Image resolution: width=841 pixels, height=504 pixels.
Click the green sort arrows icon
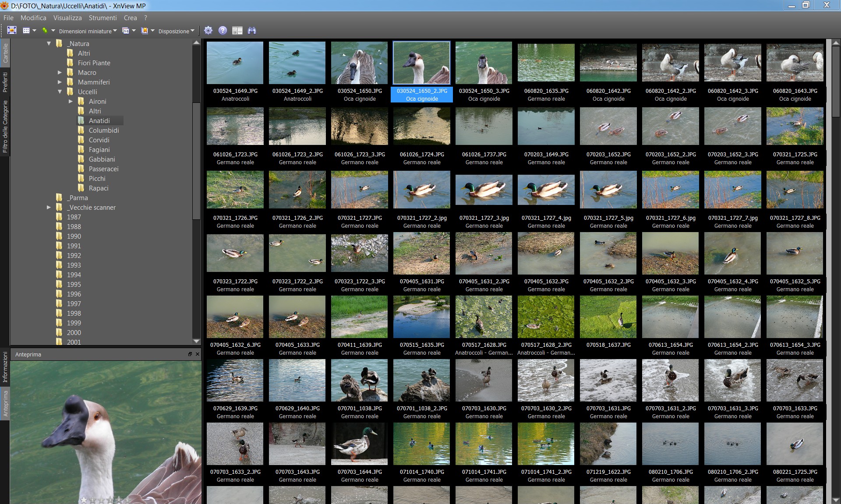click(45, 31)
